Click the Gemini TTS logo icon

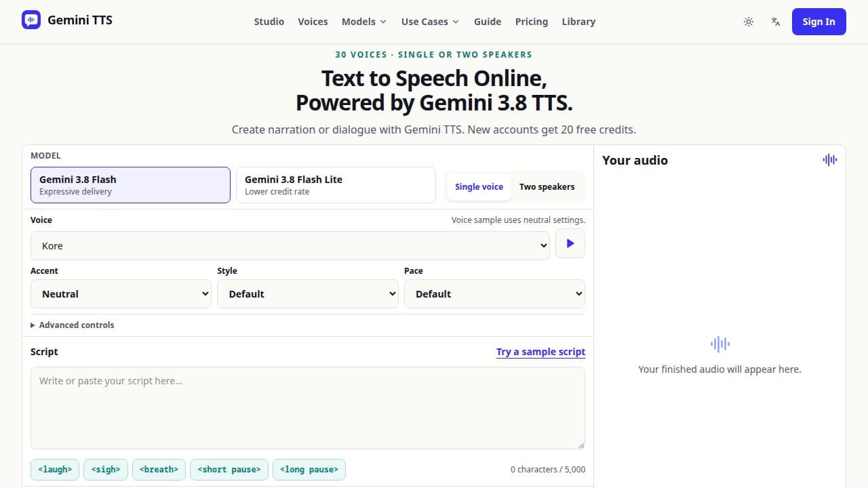click(x=31, y=20)
